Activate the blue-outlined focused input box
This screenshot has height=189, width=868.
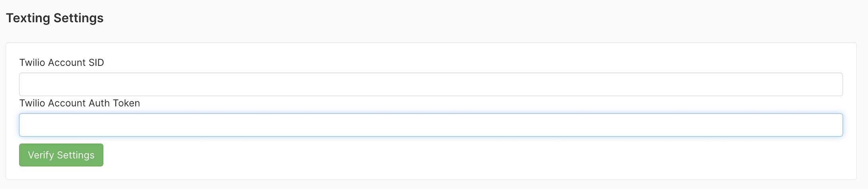[431, 125]
